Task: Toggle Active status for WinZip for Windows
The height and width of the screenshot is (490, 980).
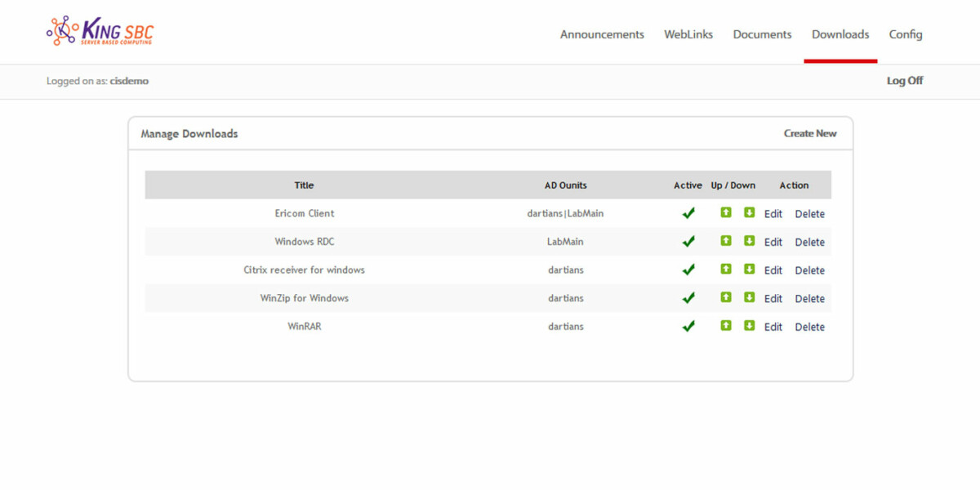Action: click(688, 297)
